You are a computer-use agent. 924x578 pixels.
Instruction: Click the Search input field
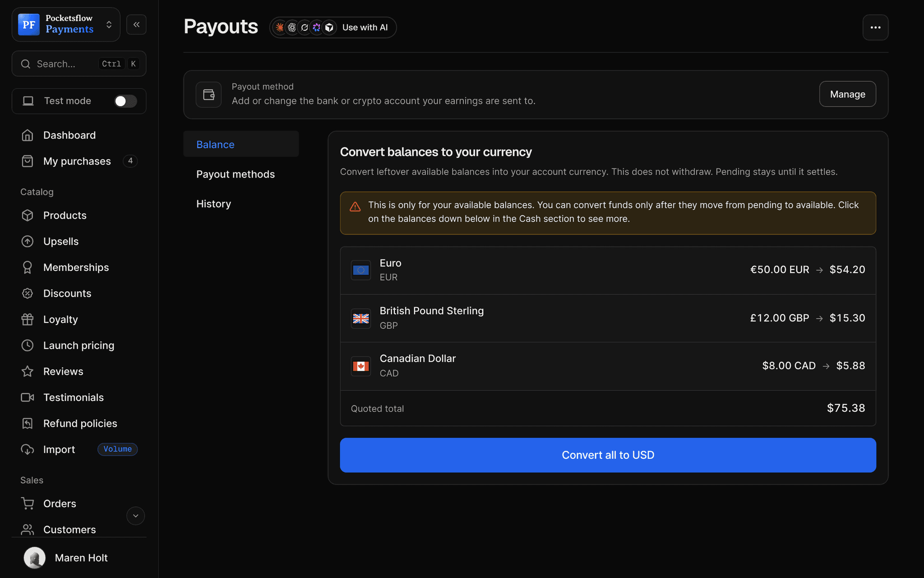[x=79, y=64]
